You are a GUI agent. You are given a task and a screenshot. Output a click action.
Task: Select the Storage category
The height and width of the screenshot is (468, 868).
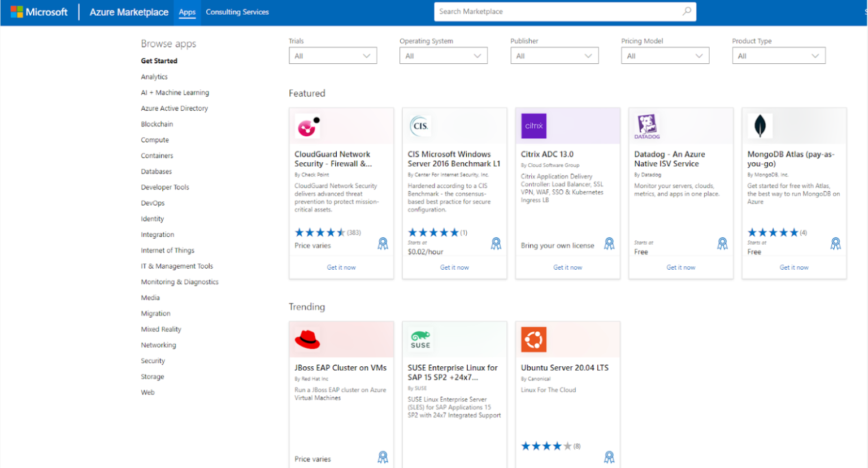[153, 377]
